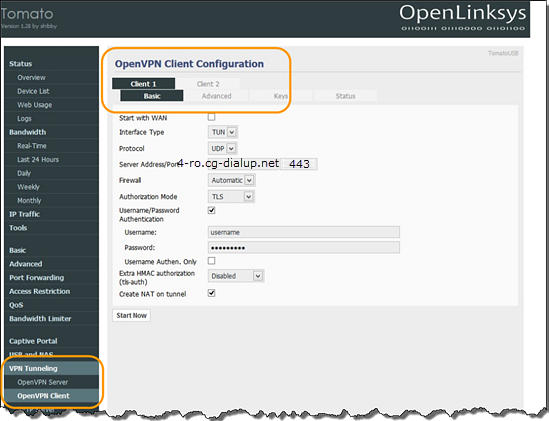Screen dimensions: 549x421
Task: Open the Extra HMAC authorization dropdown
Action: click(236, 276)
